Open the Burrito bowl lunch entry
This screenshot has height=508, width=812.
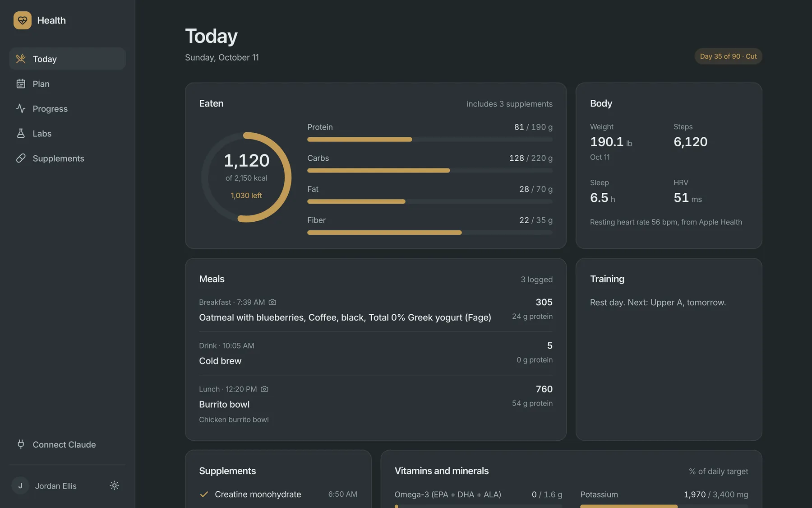(376, 404)
